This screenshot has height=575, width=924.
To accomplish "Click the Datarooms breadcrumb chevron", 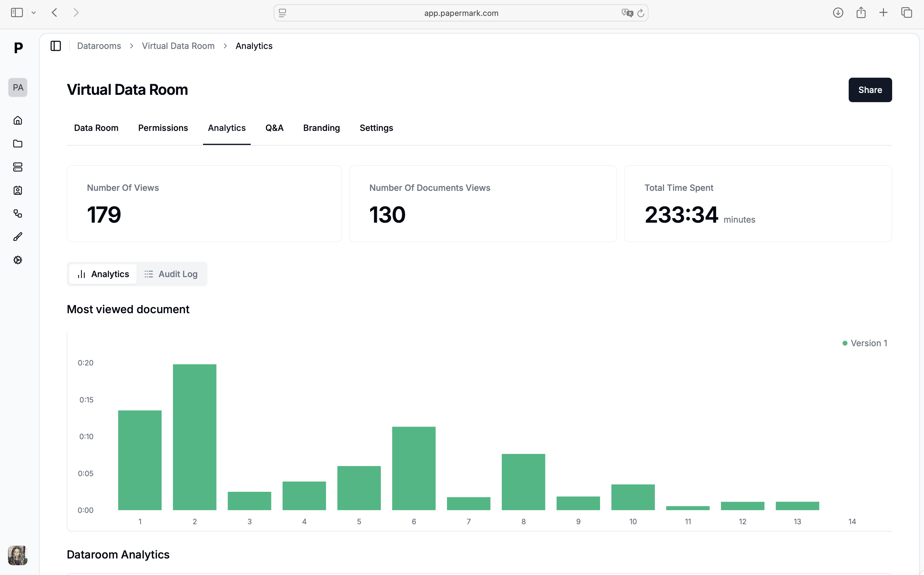I will tap(131, 46).
